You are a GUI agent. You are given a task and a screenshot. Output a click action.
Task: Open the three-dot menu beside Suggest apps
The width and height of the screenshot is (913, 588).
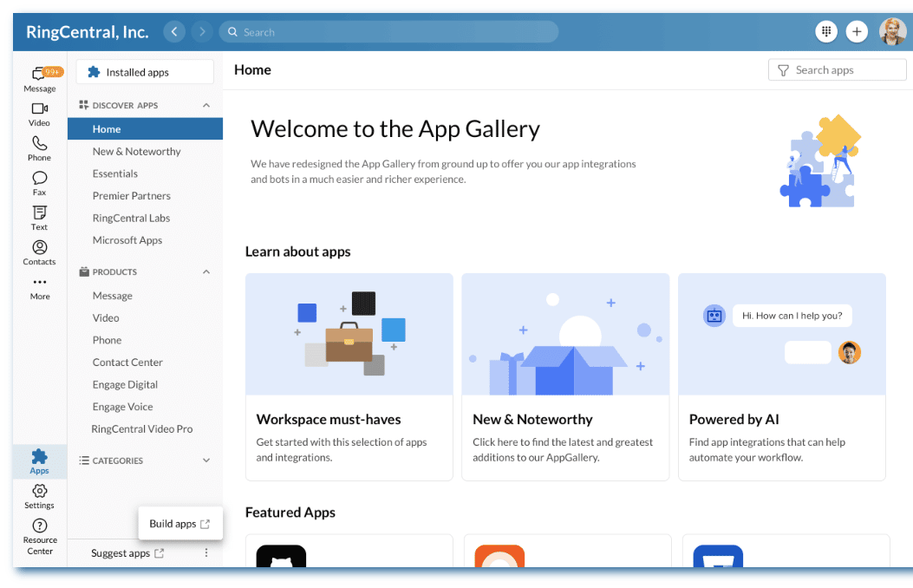[206, 553]
